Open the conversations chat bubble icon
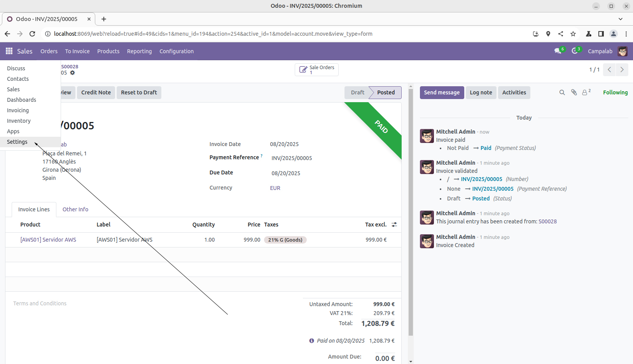The height and width of the screenshot is (364, 633). tap(558, 51)
